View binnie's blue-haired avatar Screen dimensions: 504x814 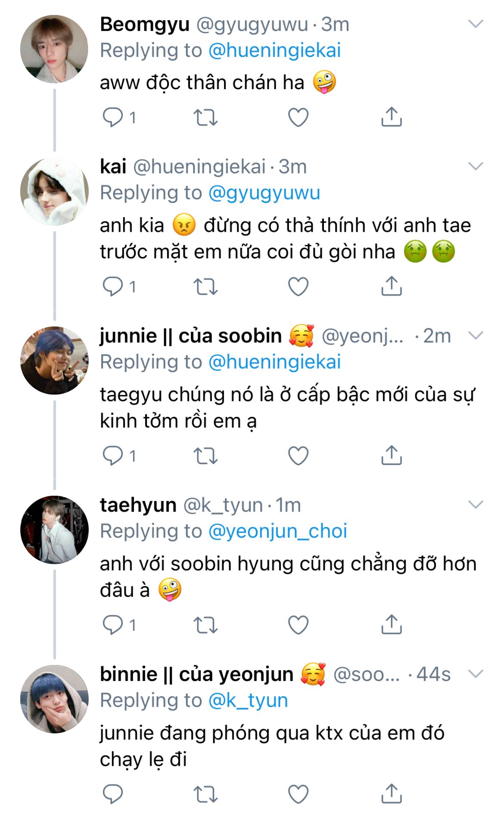(x=54, y=699)
